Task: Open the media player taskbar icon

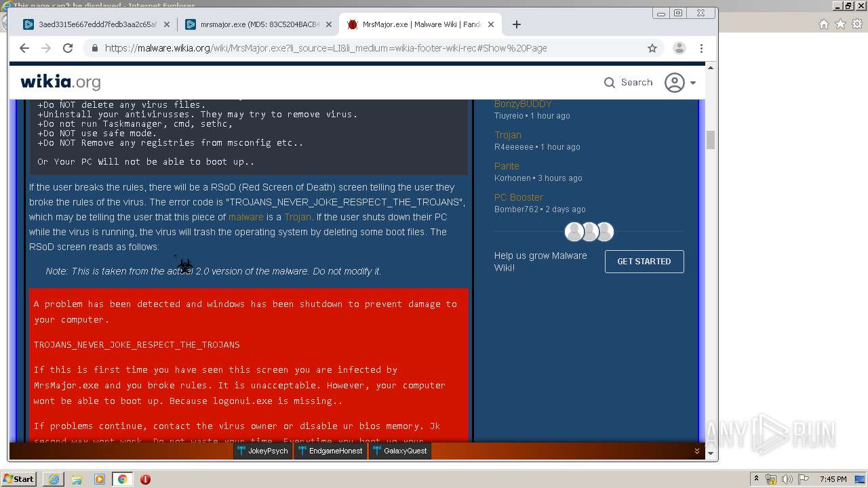Action: (x=100, y=479)
